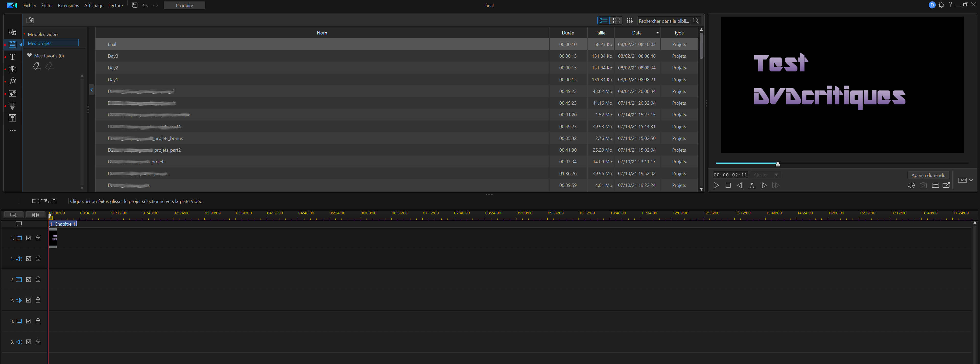Open the preview display options icon
Viewport: 980px width, 364px height.
pyautogui.click(x=936, y=185)
